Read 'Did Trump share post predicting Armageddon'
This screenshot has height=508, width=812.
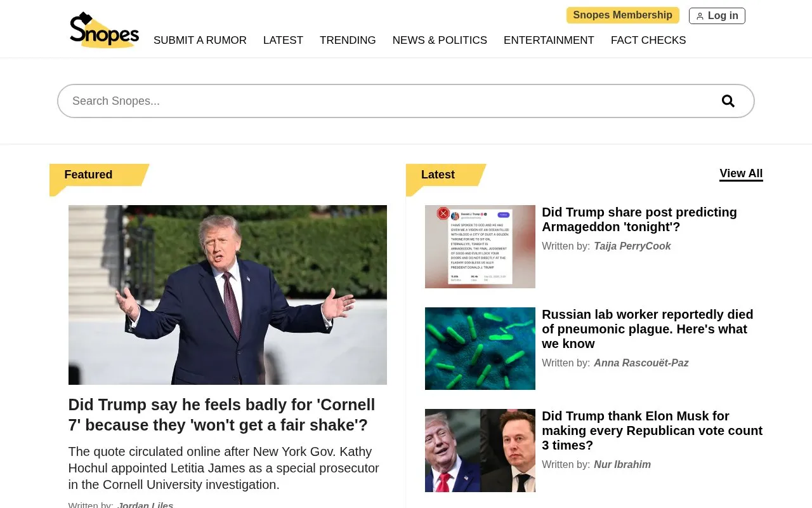pos(639,219)
